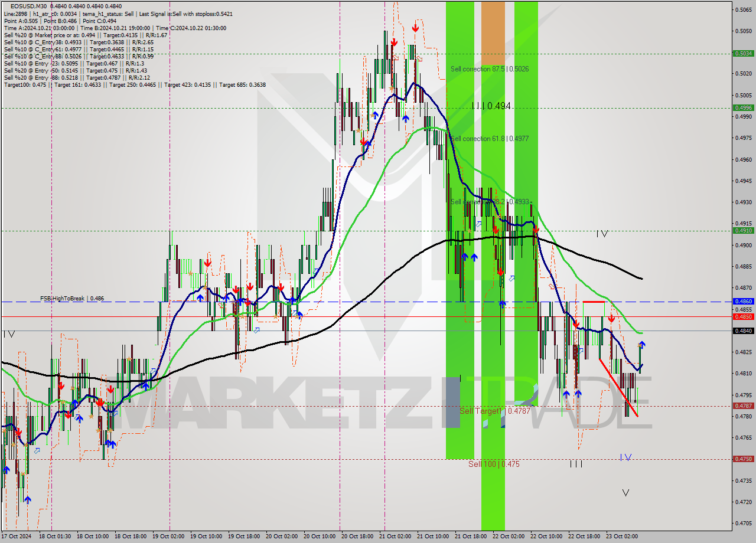The width and height of the screenshot is (756, 543).
Task: Select the red 0.4850 price tag
Action: (743, 316)
